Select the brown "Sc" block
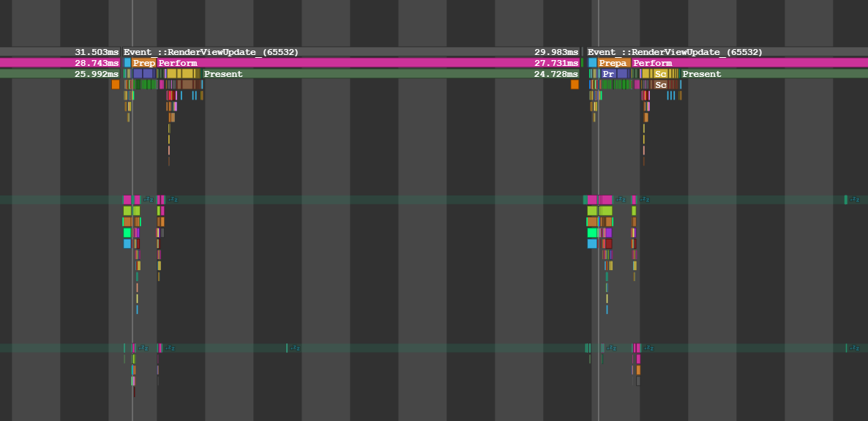Viewport: 868px width, 421px height. point(660,85)
